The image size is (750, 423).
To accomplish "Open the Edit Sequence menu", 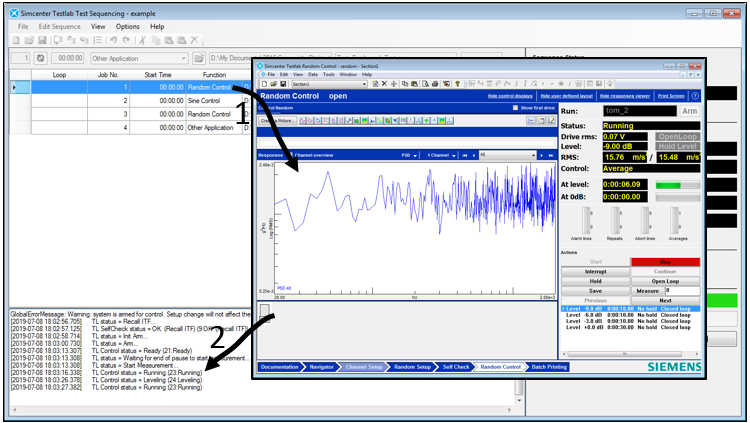I will (59, 26).
